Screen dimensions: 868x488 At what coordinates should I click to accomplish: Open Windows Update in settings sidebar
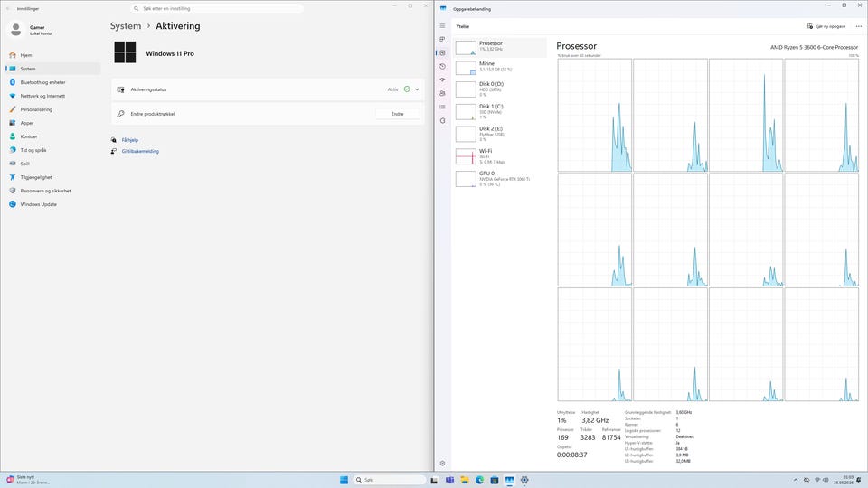pos(53,204)
